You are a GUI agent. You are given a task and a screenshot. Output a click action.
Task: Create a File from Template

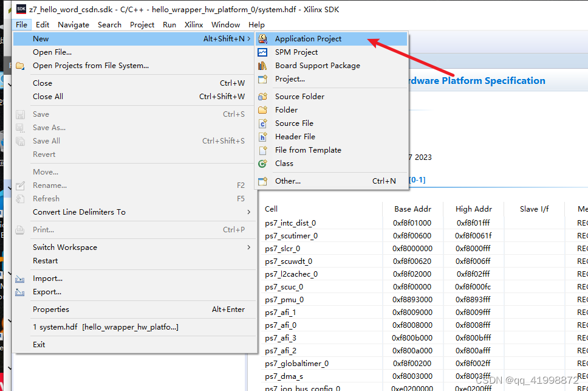pos(307,150)
